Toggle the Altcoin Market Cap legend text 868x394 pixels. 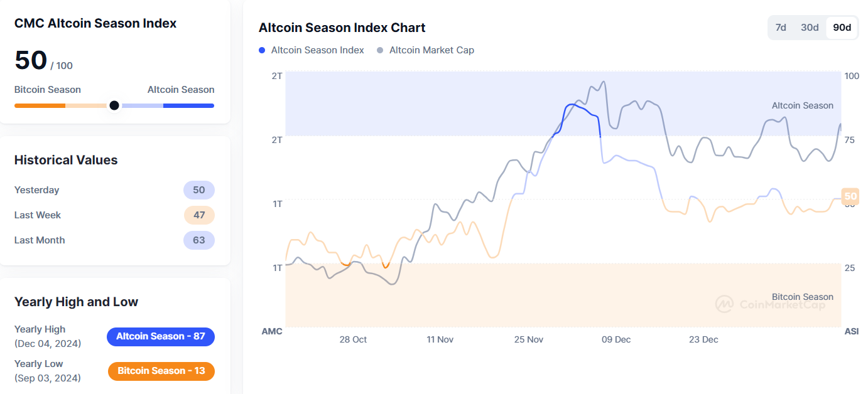[431, 50]
